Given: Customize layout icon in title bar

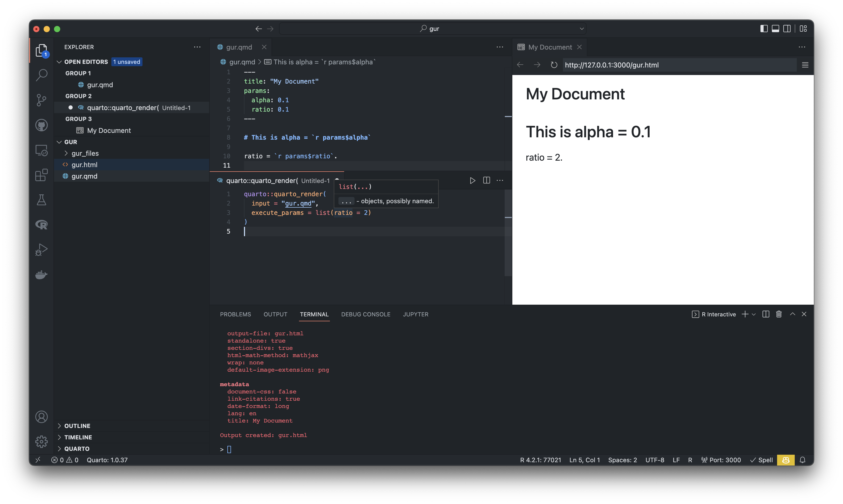Looking at the screenshot, I should 803,29.
